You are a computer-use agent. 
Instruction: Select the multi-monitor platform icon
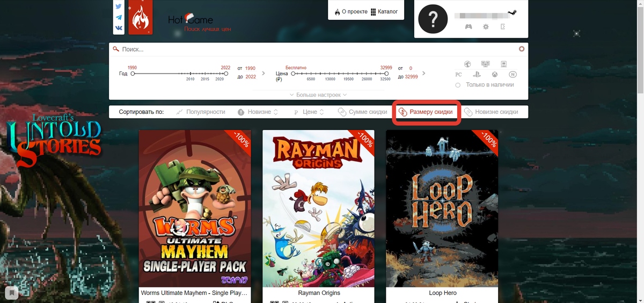click(x=485, y=64)
